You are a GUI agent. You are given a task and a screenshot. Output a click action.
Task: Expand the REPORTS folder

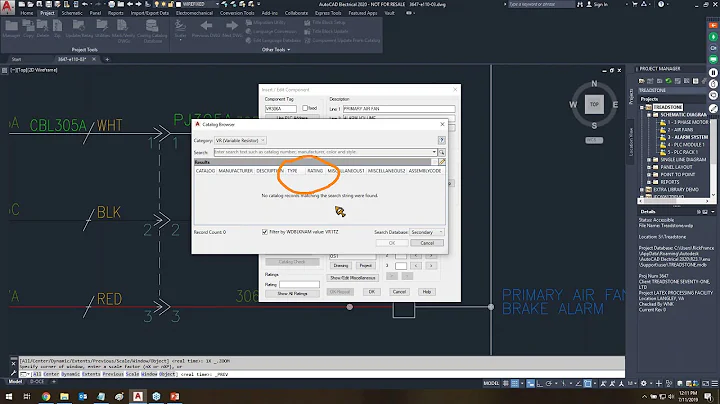coord(649,182)
